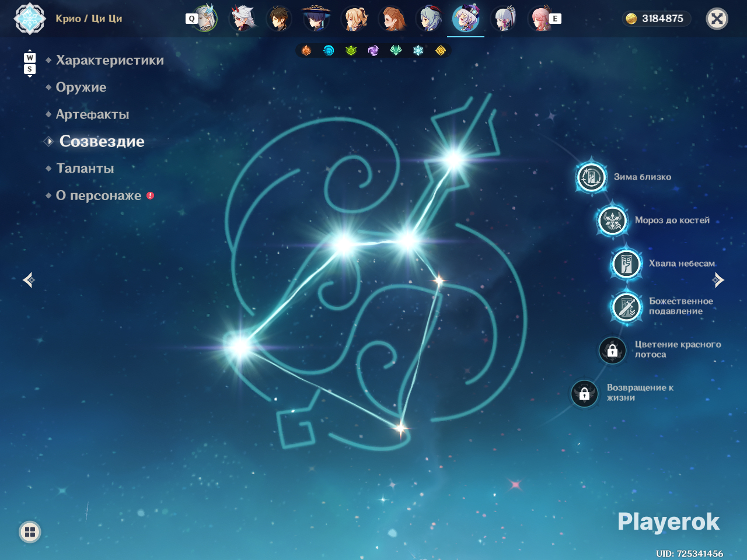Filter characters by Electro element
Viewport: 747px width, 560px height.
(x=373, y=51)
